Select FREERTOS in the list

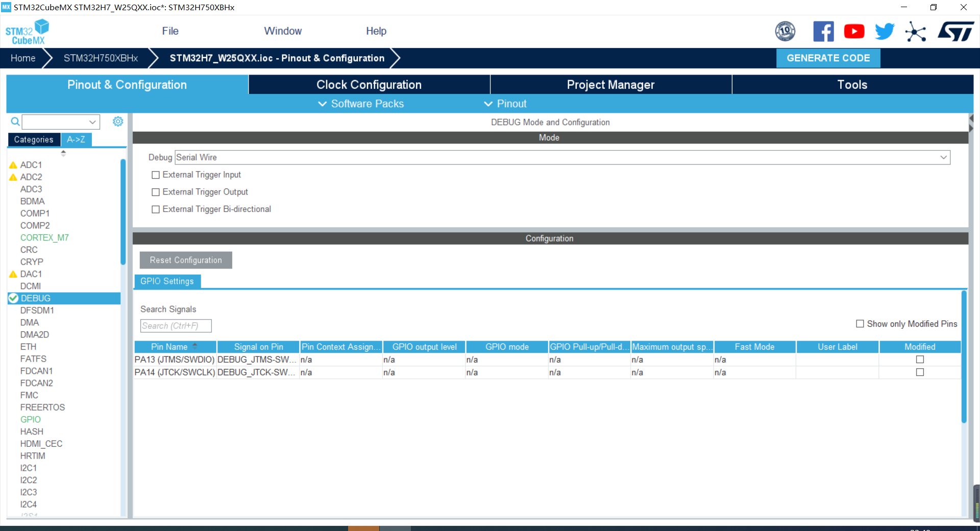click(x=42, y=407)
